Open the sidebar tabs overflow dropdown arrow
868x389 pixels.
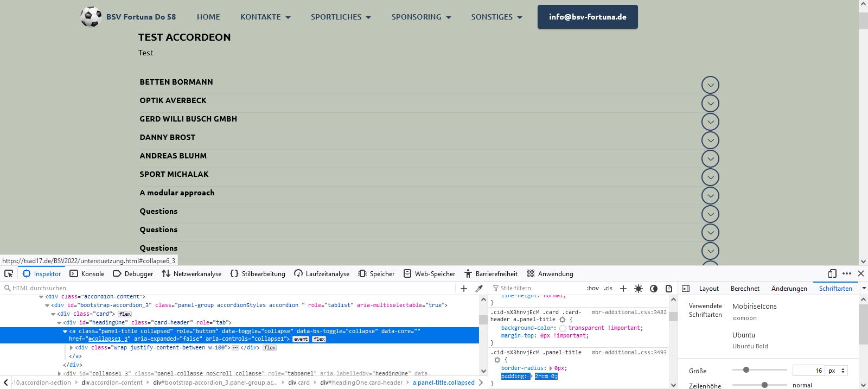(x=864, y=289)
